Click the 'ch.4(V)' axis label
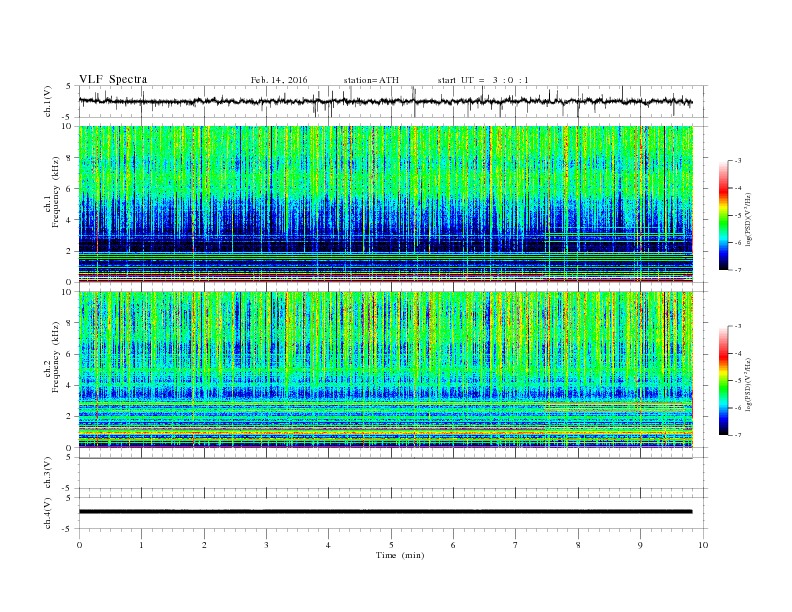 [x=48, y=513]
